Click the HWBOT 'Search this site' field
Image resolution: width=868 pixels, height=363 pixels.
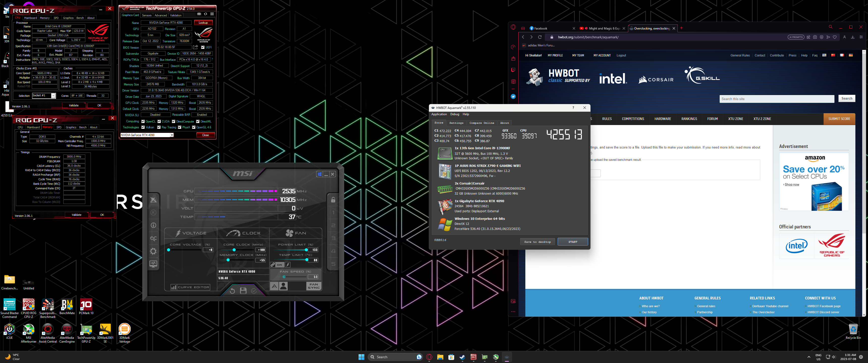[777, 99]
